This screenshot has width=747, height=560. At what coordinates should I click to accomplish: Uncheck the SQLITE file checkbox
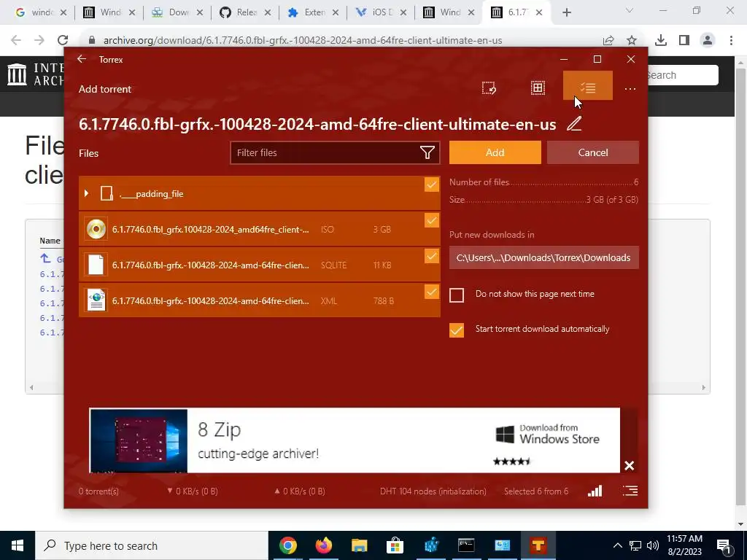432,256
